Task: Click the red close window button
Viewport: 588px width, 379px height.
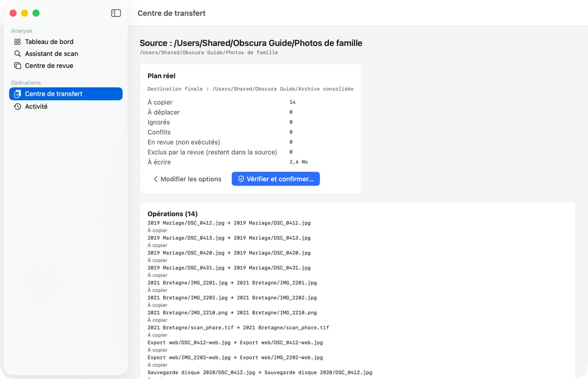Action: [x=13, y=13]
